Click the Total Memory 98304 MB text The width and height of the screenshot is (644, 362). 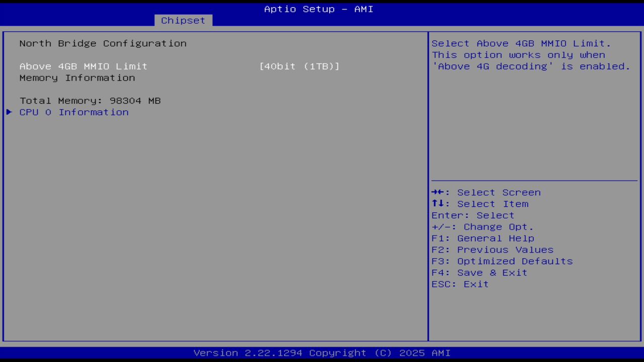tap(90, 101)
